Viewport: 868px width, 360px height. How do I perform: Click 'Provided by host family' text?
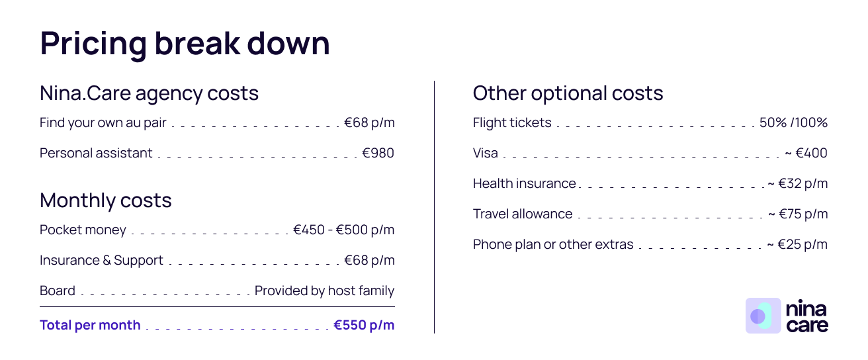[x=324, y=291]
